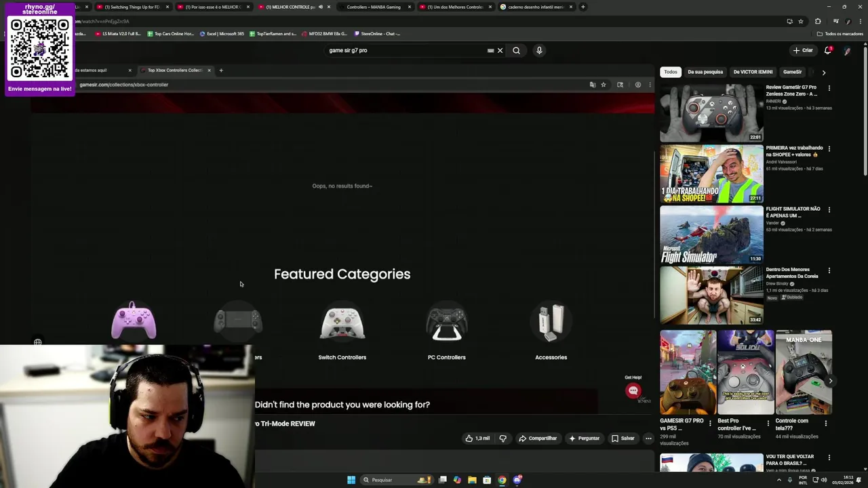The image size is (868, 488).
Task: Open the browser Extensions puzzle icon
Action: (818, 21)
